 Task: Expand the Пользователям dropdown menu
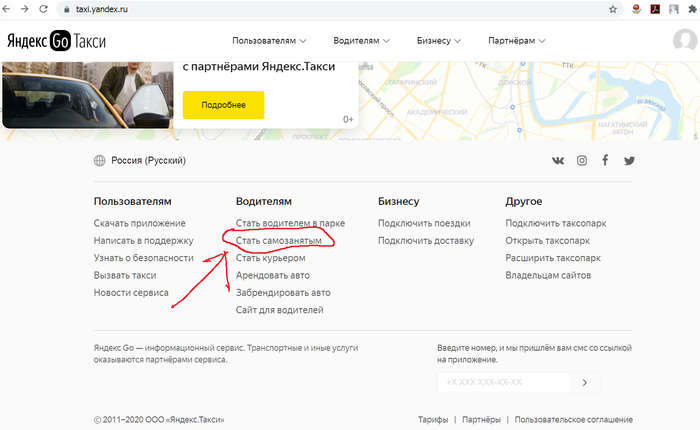[269, 41]
